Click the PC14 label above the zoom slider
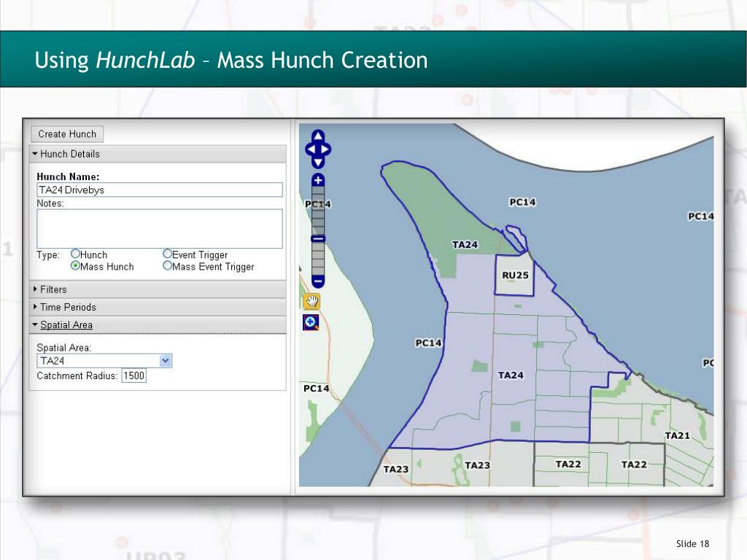Image resolution: width=747 pixels, height=560 pixels. pyautogui.click(x=318, y=204)
